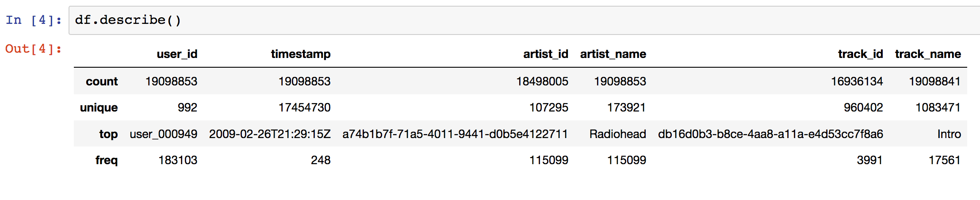
Task: Click the Intro track name cell
Action: pos(949,134)
